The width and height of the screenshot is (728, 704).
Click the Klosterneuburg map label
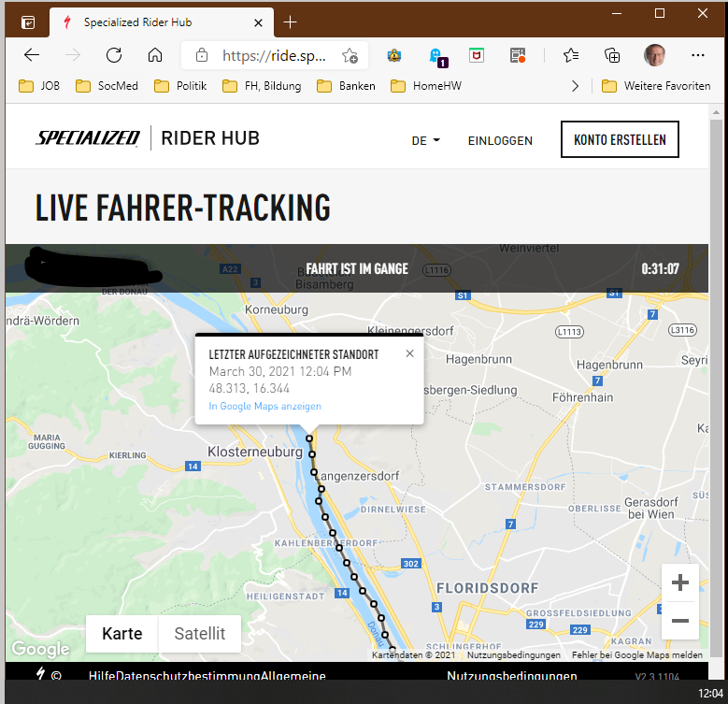click(255, 452)
